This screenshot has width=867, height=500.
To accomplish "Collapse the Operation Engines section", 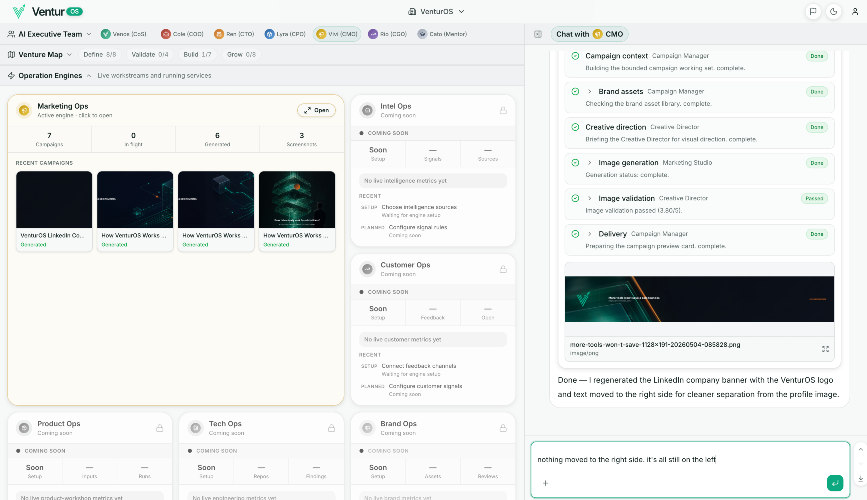I will 89,75.
